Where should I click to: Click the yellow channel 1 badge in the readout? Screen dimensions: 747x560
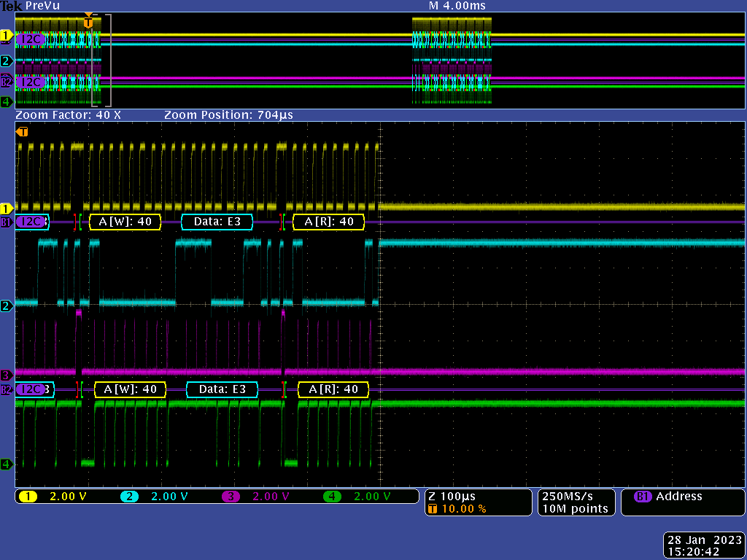point(28,497)
